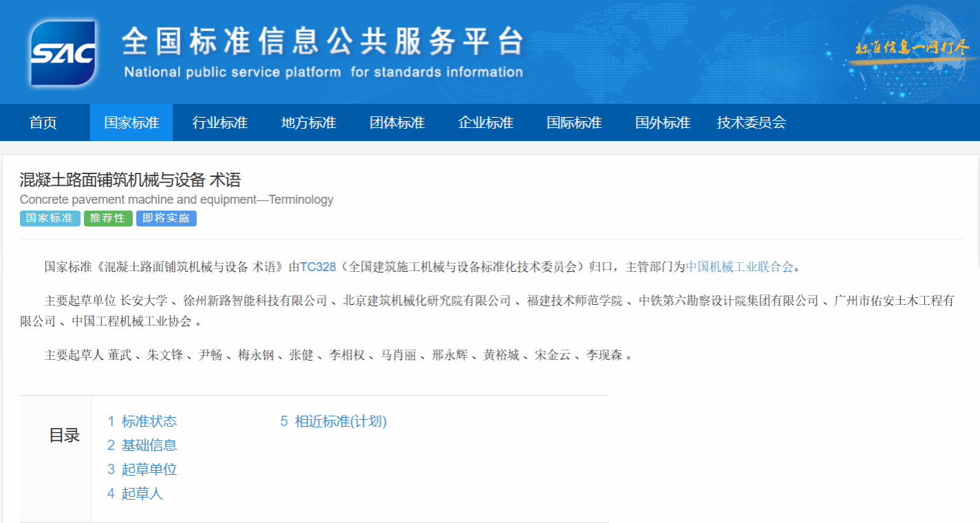This screenshot has width=980, height=523.
Task: Jump to 2 基础信息 section
Action: [x=142, y=445]
